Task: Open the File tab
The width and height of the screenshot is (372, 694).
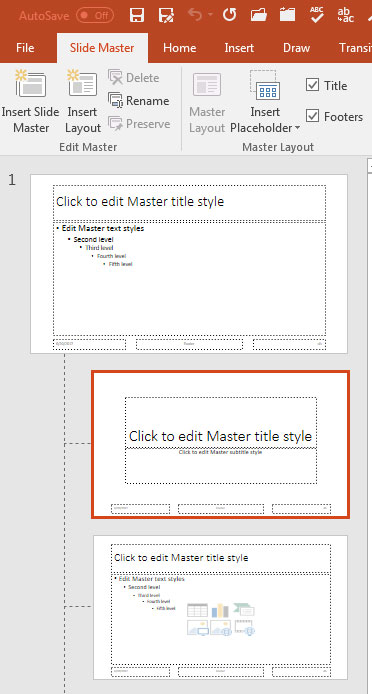Action: [25, 48]
